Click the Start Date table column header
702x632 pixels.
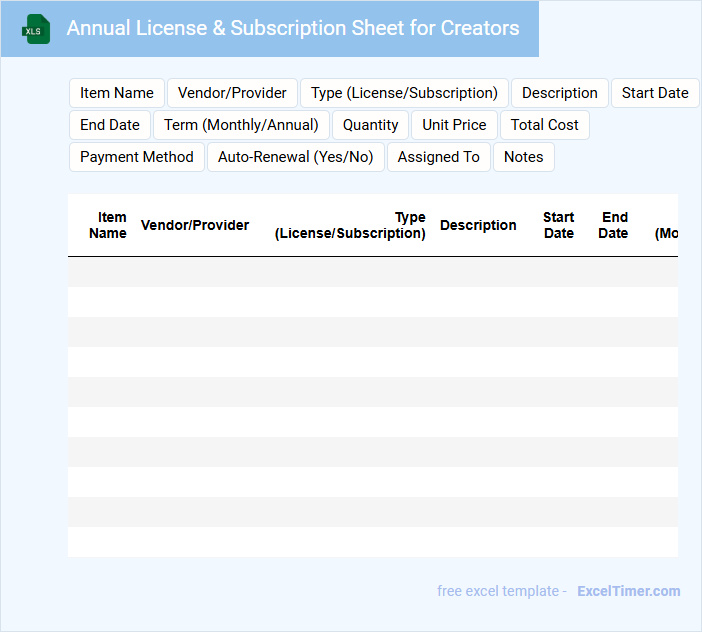click(x=559, y=225)
